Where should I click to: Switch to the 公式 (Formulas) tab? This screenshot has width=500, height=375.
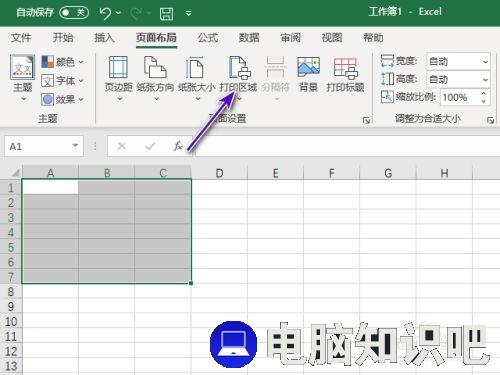[208, 38]
